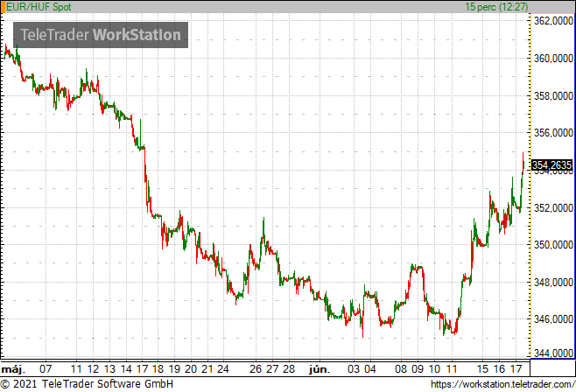576x392 pixels.
Task: Click date label 09 on time axis
Action: pyautogui.click(x=418, y=369)
